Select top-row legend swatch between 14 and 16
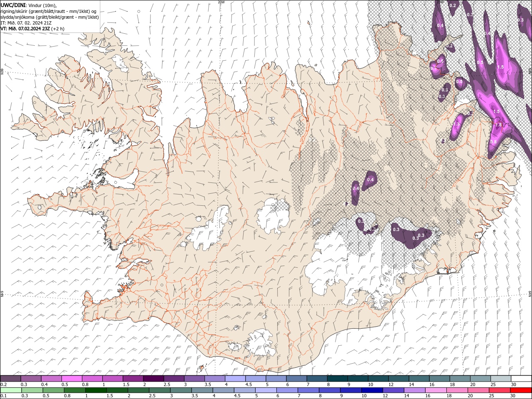The width and height of the screenshot is (532, 399). 419,379
